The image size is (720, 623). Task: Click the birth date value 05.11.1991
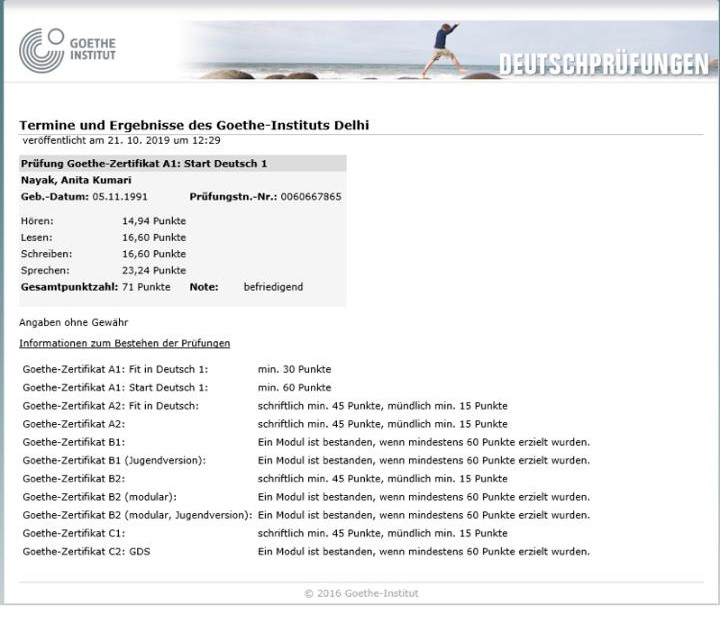pos(120,196)
